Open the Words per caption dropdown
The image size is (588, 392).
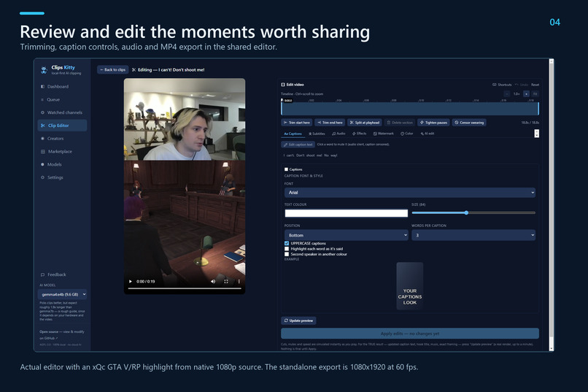point(473,235)
